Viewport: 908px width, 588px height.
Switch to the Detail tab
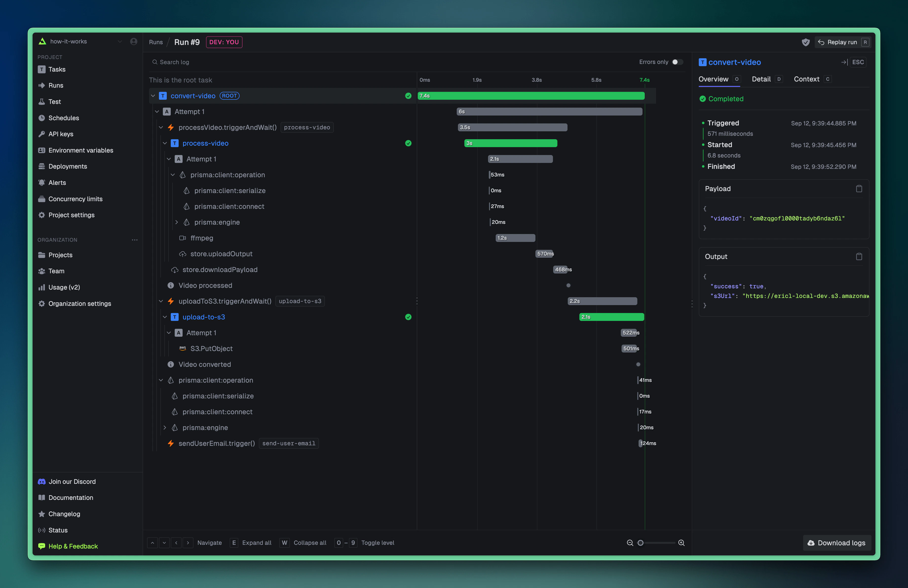coord(761,79)
